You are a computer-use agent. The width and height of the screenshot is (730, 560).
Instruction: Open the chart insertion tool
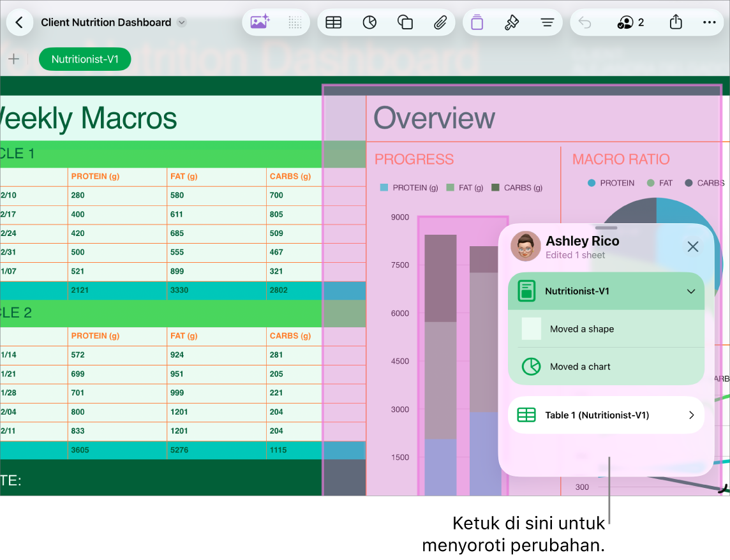(369, 22)
